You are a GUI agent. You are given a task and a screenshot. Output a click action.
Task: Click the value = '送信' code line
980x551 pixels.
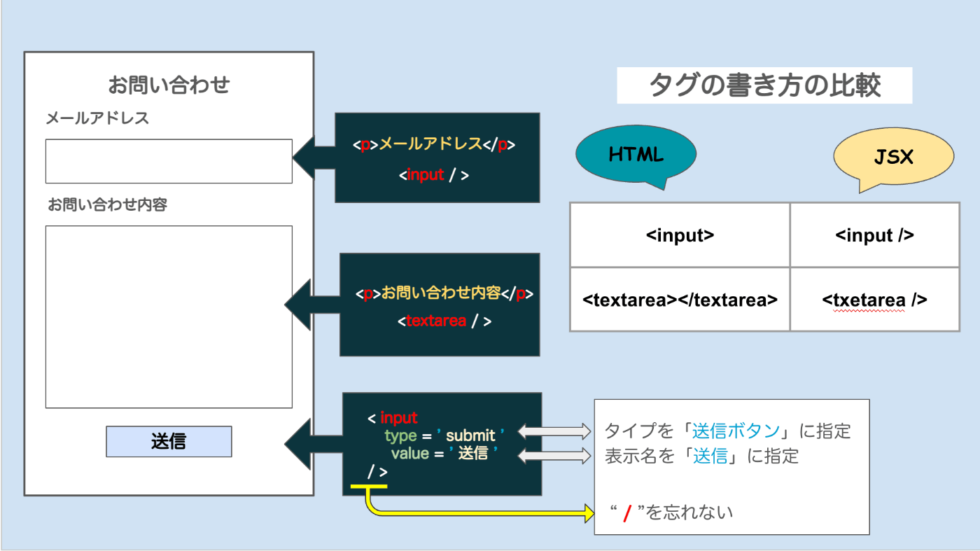444,454
